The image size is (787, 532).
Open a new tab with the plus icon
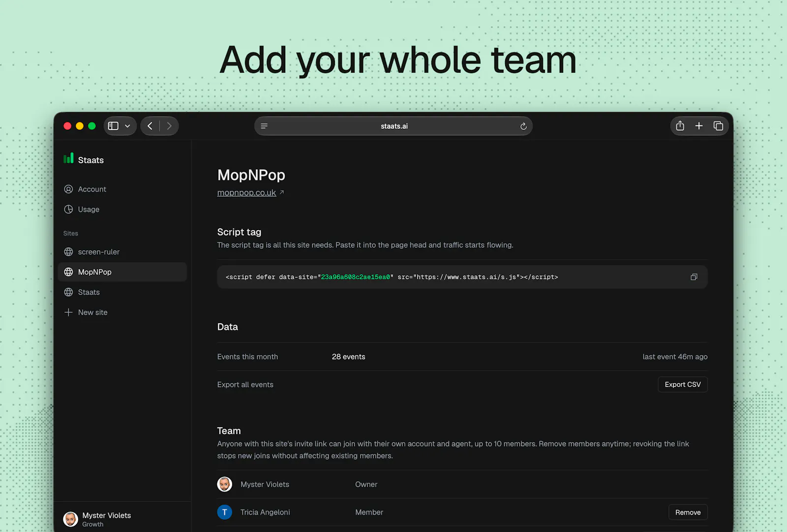tap(699, 126)
